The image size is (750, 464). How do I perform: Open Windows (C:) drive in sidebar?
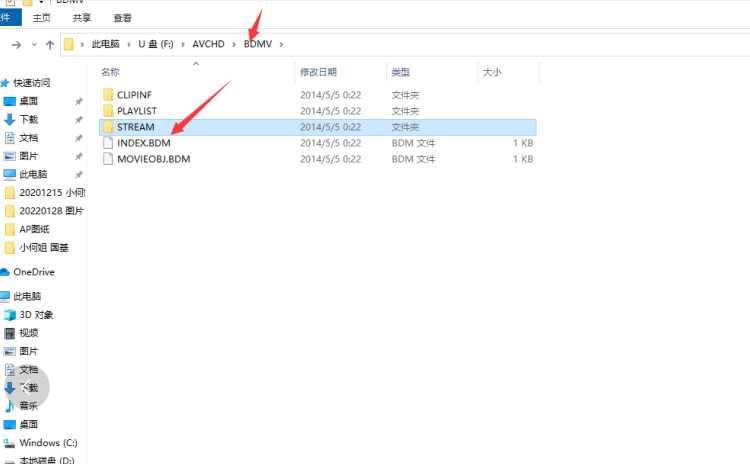(47, 442)
